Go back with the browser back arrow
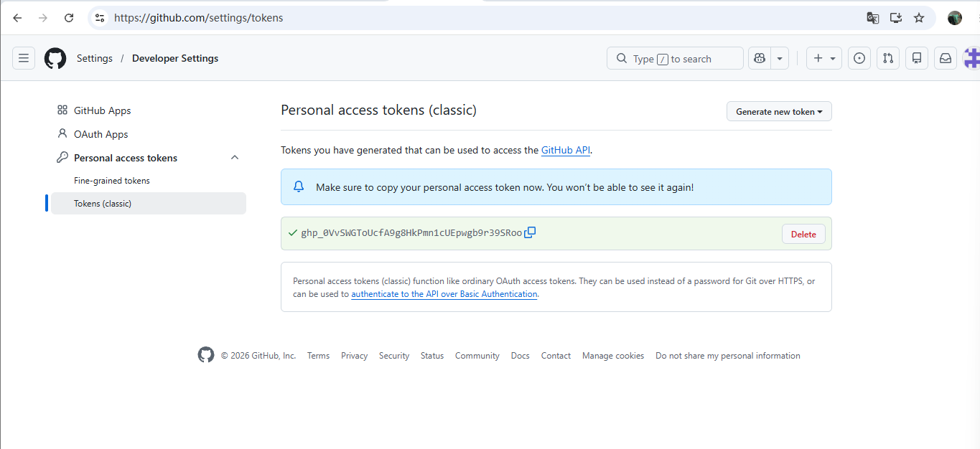980x449 pixels. pos(17,18)
